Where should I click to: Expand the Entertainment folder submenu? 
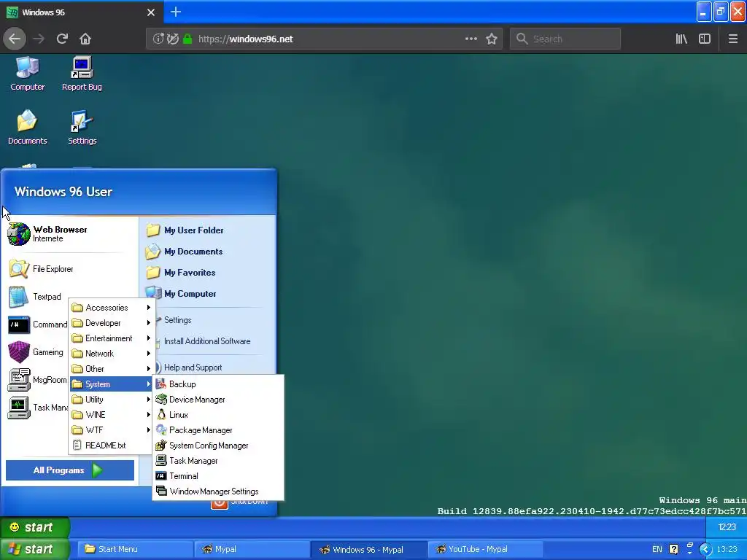click(111, 338)
